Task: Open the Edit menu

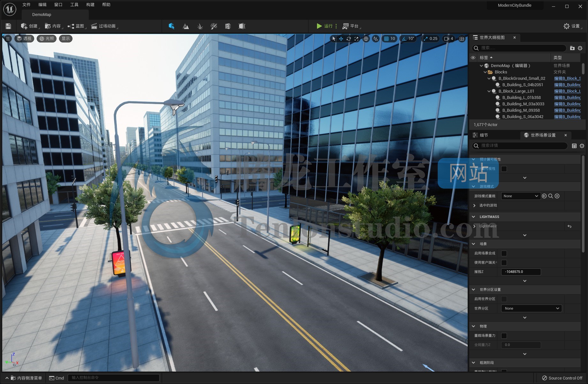Action: coord(42,5)
